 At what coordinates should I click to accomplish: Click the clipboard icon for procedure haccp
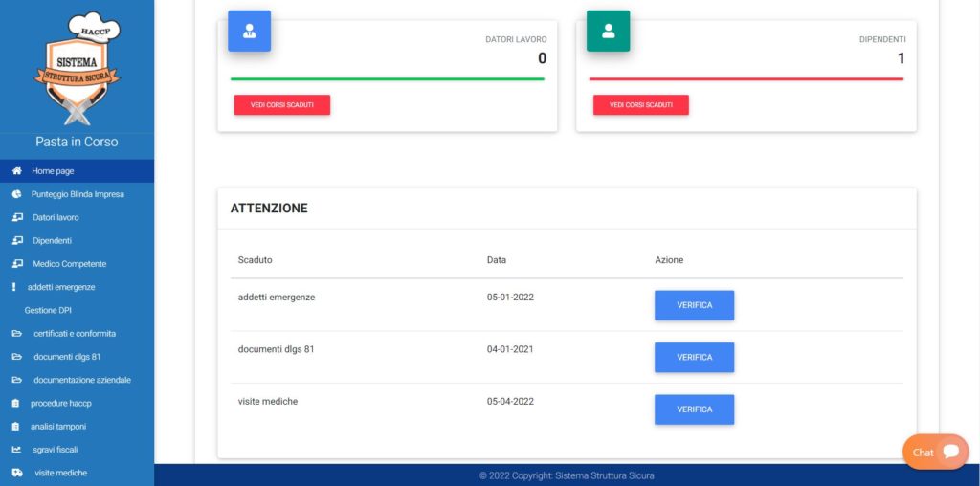point(16,404)
